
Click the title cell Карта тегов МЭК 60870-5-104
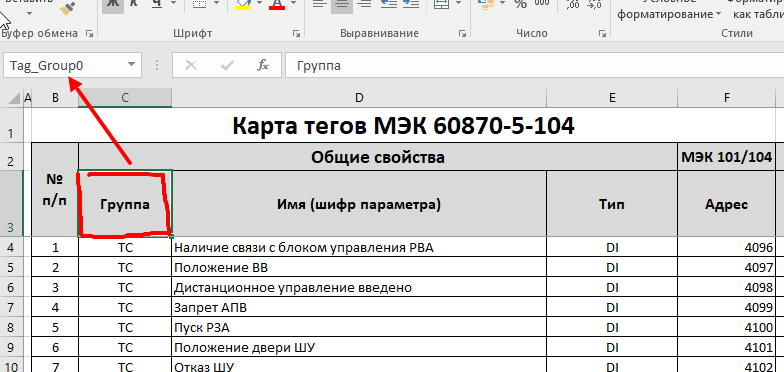(403, 126)
